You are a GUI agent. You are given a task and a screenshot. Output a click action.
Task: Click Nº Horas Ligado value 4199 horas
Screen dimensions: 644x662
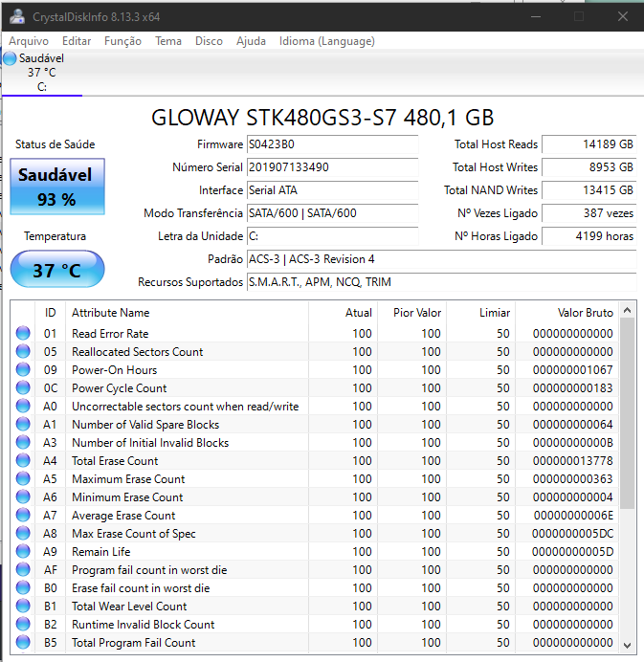pos(589,236)
